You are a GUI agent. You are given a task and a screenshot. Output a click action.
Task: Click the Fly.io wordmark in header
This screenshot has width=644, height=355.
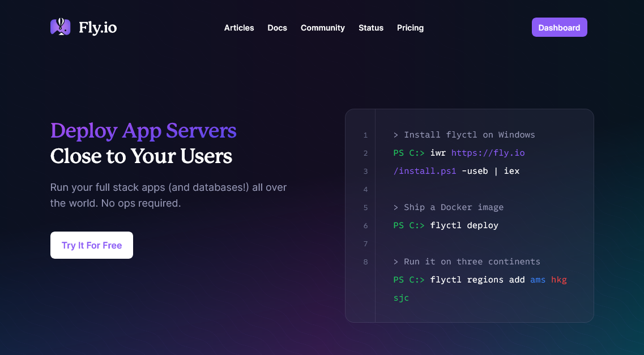97,28
